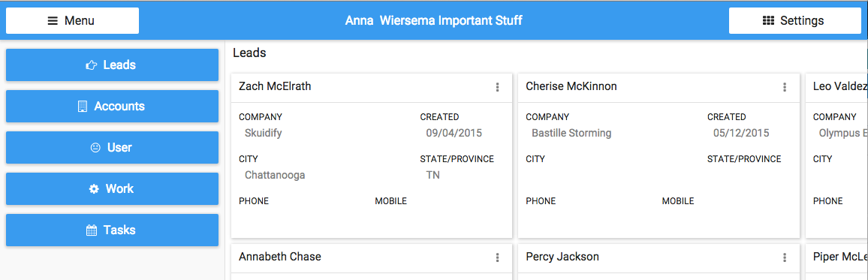Open Tasks section with calendar icon
The image size is (868, 280).
pos(113,230)
